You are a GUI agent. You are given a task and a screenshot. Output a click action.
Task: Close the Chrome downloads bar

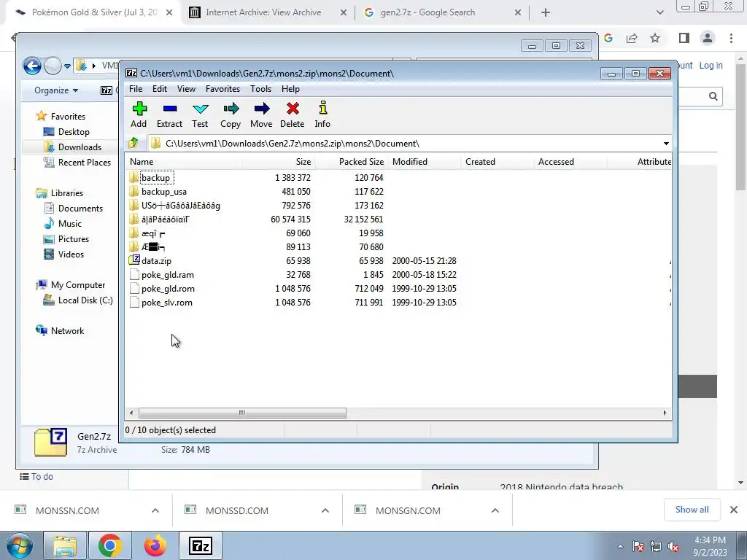click(x=734, y=510)
